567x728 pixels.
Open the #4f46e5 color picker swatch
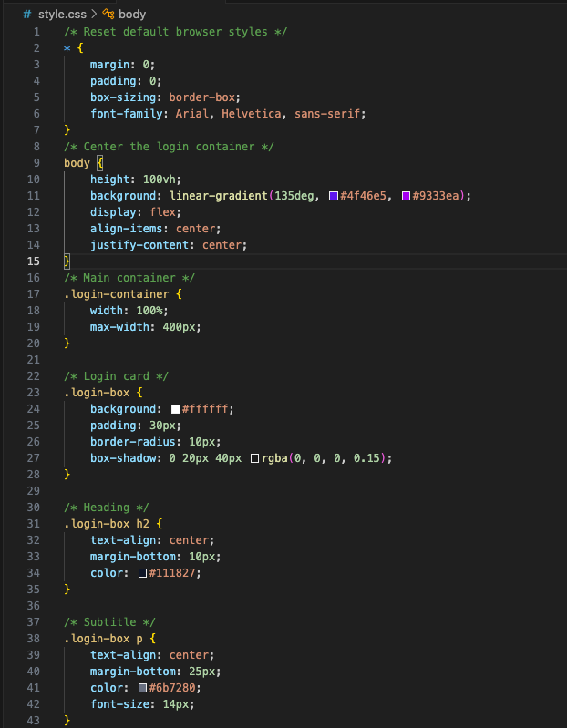(334, 196)
